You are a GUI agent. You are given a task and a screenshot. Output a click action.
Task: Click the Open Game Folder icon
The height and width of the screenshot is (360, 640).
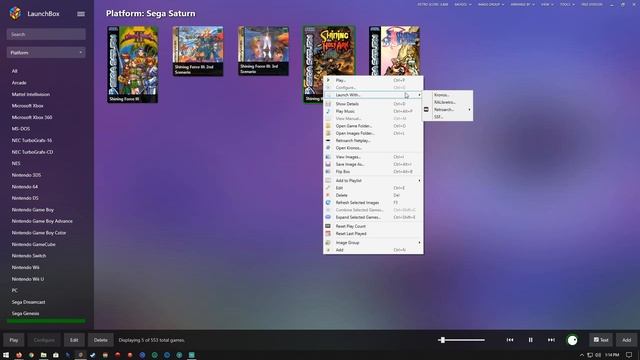(328, 126)
